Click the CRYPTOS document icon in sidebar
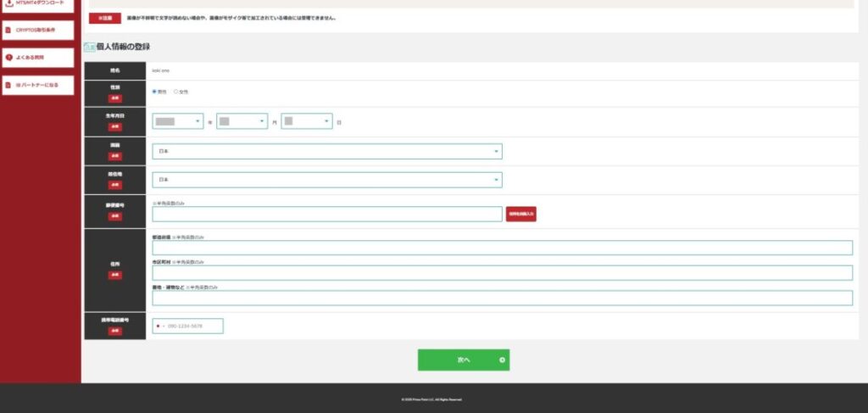Screen dimensions: 868x413 (8, 30)
